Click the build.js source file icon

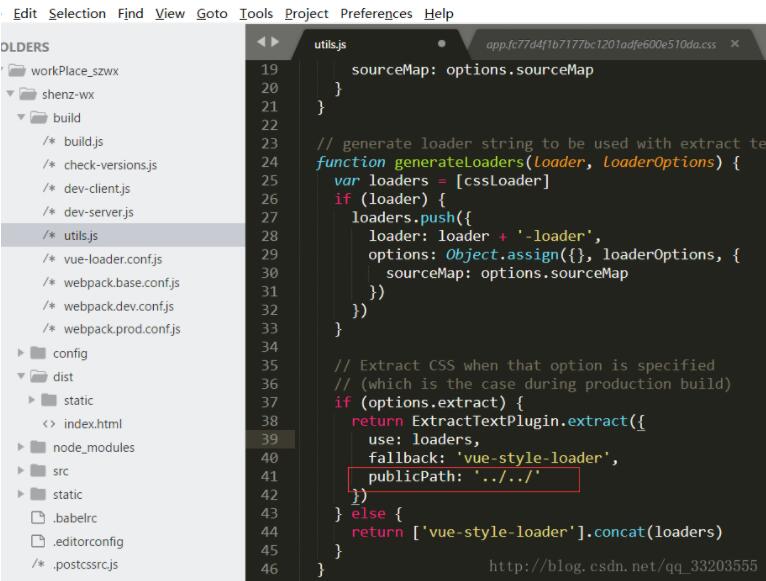[x=49, y=141]
